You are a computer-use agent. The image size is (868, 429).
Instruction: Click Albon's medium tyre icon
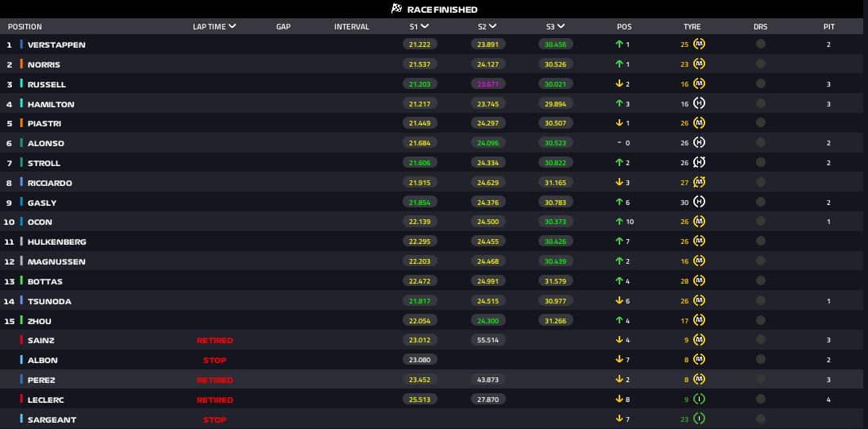coord(699,360)
